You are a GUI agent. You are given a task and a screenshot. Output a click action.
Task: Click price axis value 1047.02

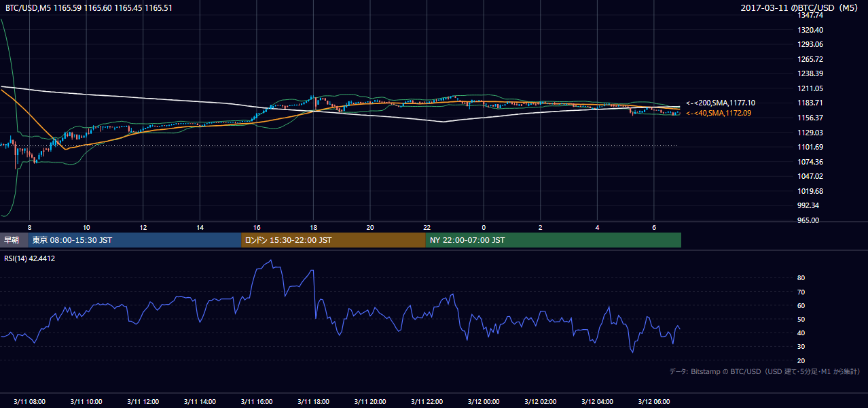pos(812,176)
